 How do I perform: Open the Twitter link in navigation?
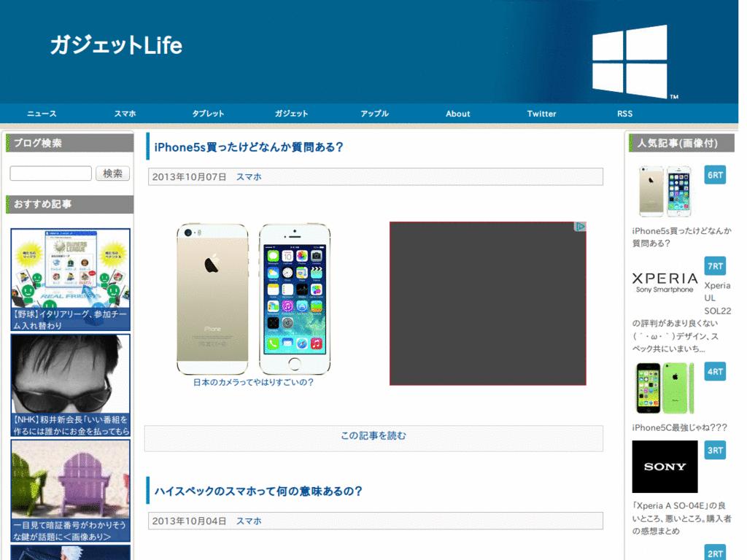(542, 114)
